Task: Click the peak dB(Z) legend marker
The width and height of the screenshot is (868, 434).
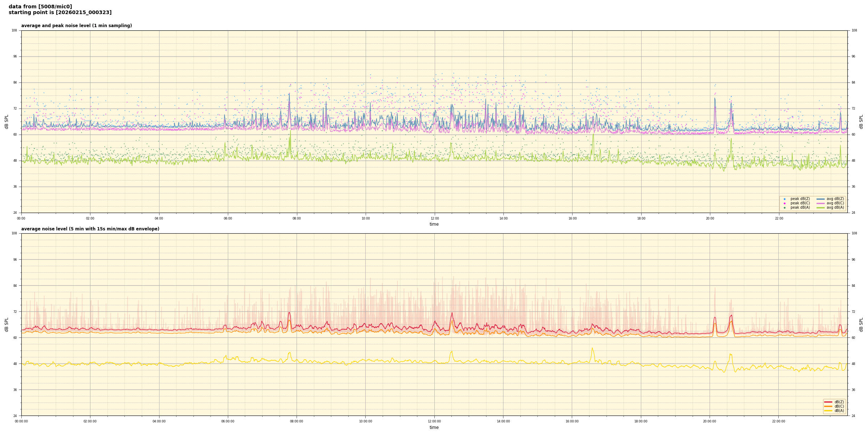Action: coord(784,199)
